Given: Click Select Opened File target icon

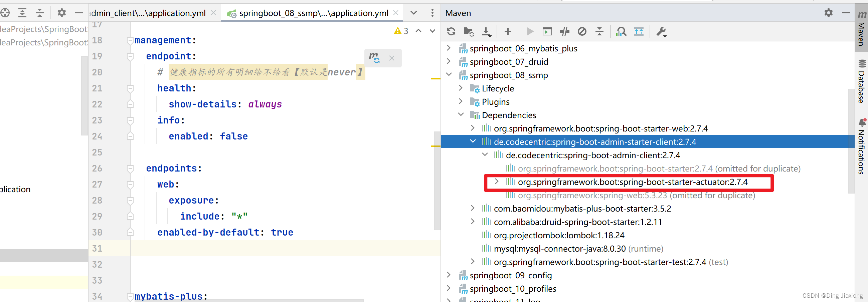Looking at the screenshot, I should [5, 13].
